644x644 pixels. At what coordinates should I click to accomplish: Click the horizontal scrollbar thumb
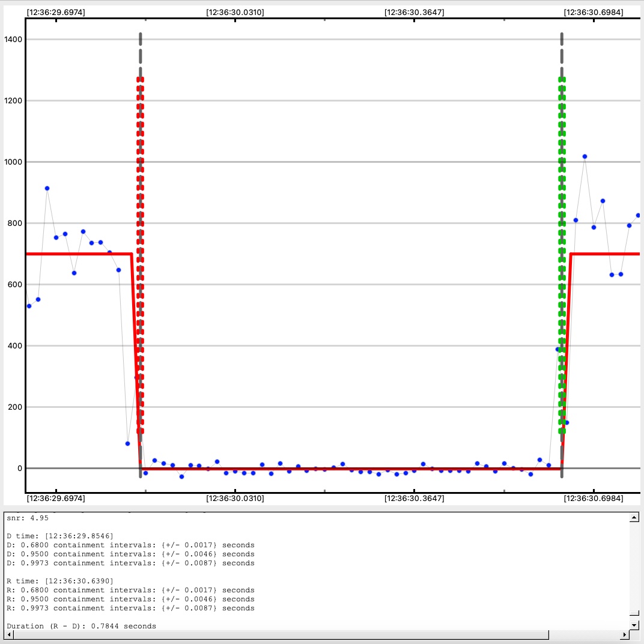[x=281, y=635]
